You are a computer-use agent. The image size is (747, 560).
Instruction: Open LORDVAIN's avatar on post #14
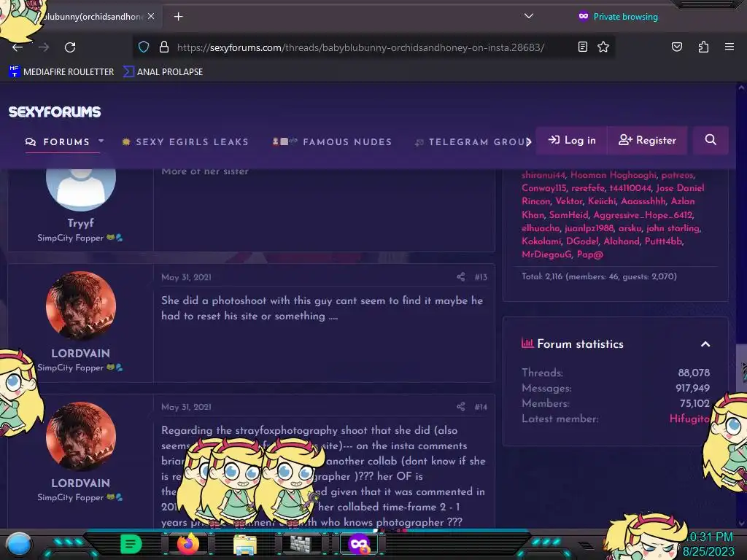(81, 436)
